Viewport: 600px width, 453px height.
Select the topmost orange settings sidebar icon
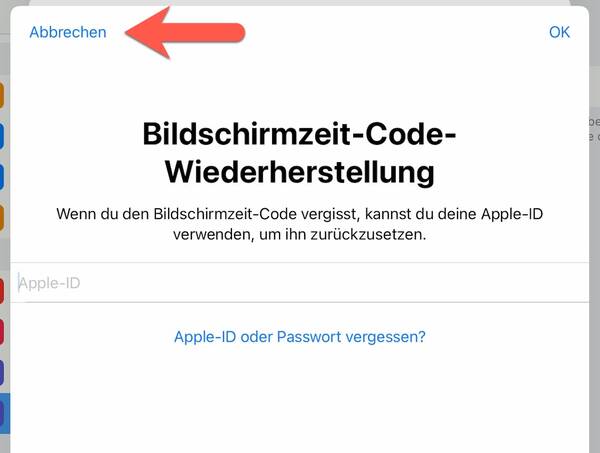click(2, 95)
